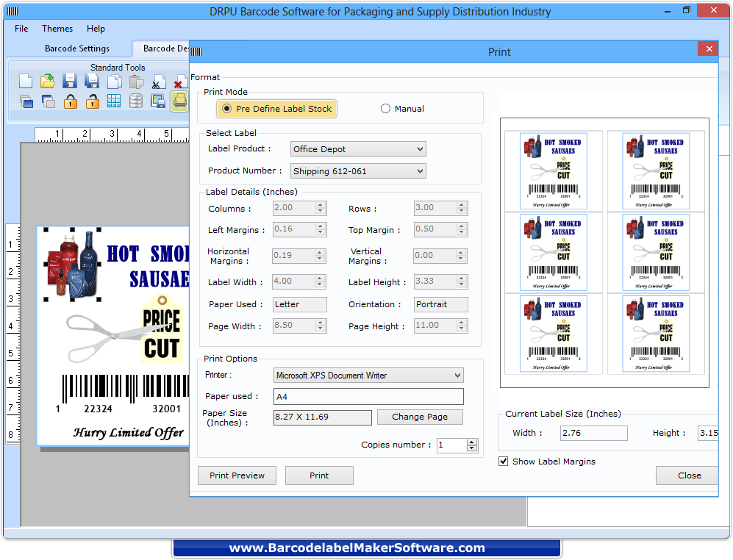
Task: Unlock the selected object
Action: (x=92, y=101)
